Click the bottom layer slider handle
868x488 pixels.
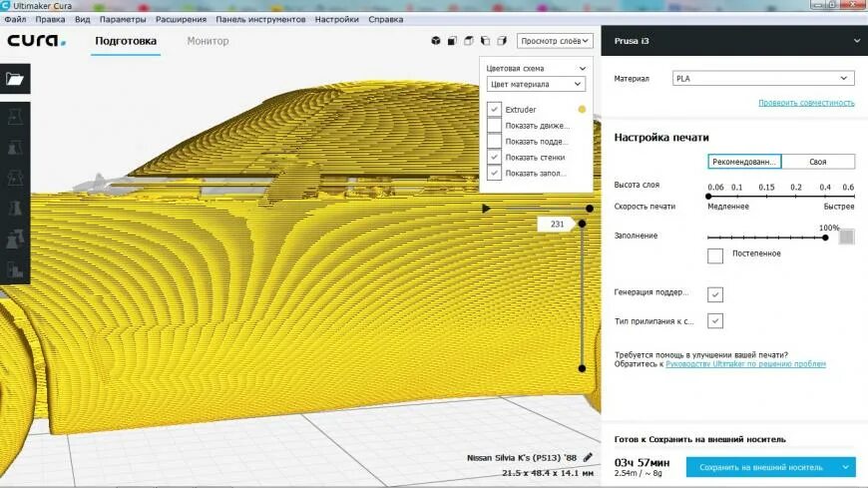582,368
